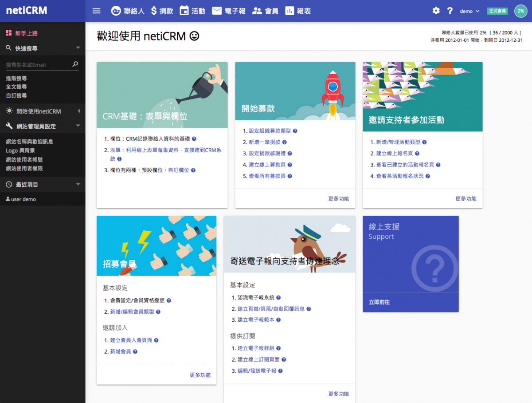Screen dimensions: 532x403
Task: Open the settings gear icon
Action: point(436,10)
